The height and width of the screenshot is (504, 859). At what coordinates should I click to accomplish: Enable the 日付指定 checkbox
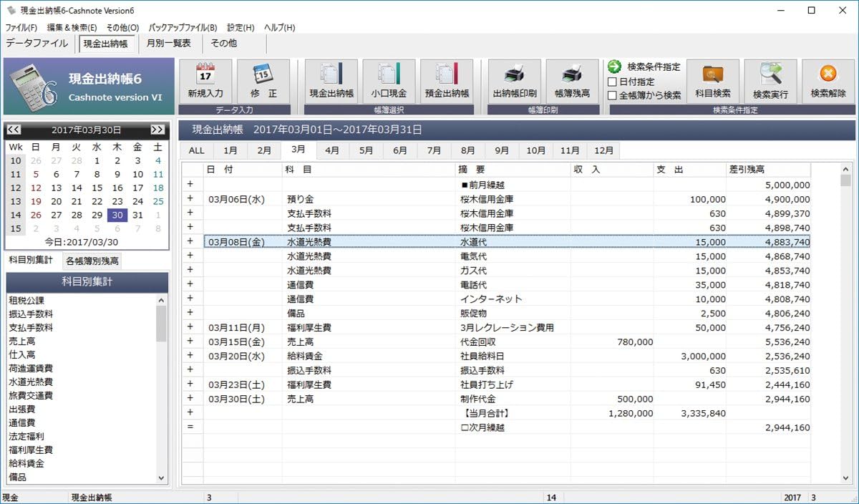click(612, 82)
